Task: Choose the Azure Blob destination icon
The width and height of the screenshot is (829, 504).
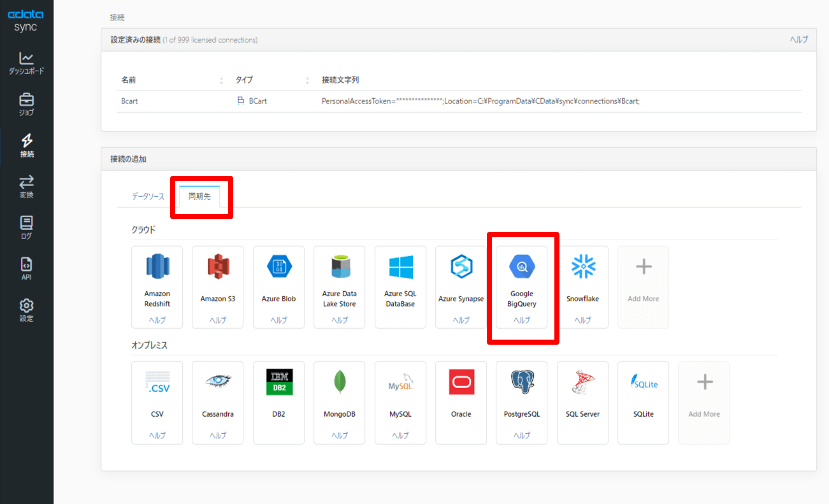Action: (279, 266)
